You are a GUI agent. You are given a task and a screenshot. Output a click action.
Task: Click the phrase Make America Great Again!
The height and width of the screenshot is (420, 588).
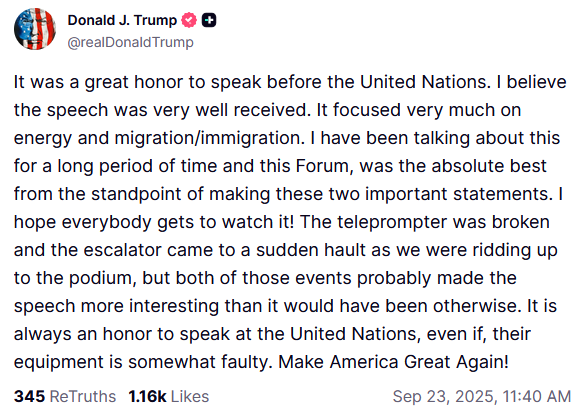[393, 362]
